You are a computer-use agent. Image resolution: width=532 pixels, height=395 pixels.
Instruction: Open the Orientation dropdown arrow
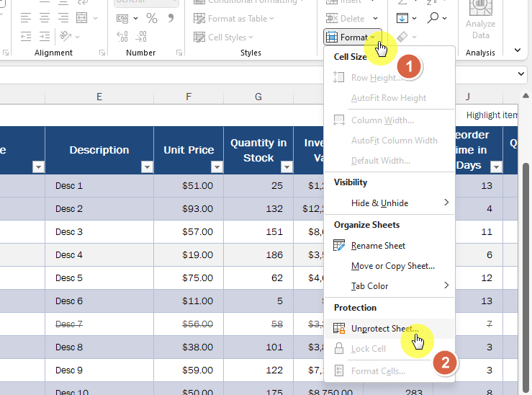pos(77,37)
